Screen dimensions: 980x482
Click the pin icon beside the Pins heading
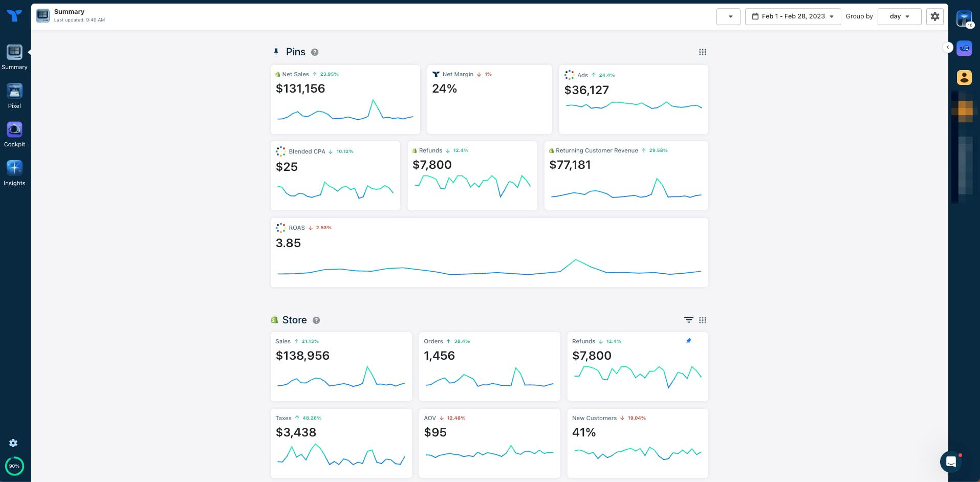[x=276, y=52]
